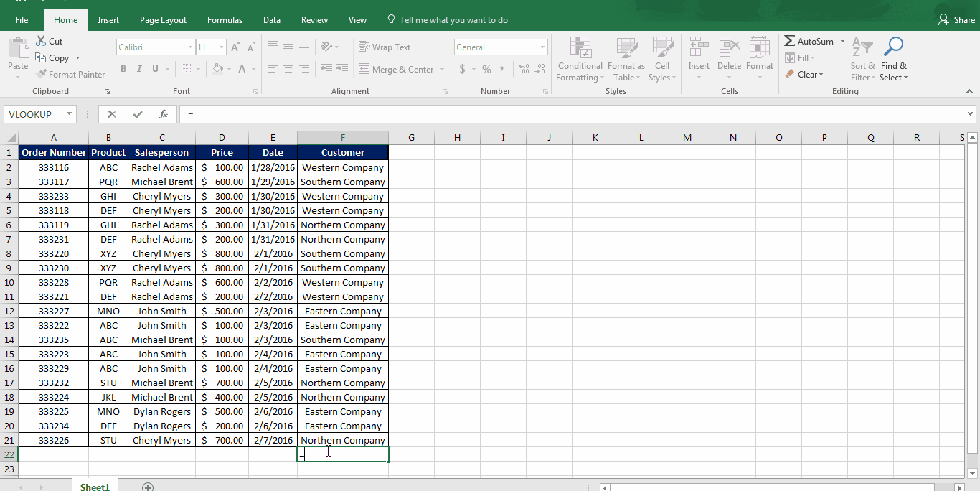Open the General number format dropdown
This screenshot has width=980, height=491.
pos(543,47)
